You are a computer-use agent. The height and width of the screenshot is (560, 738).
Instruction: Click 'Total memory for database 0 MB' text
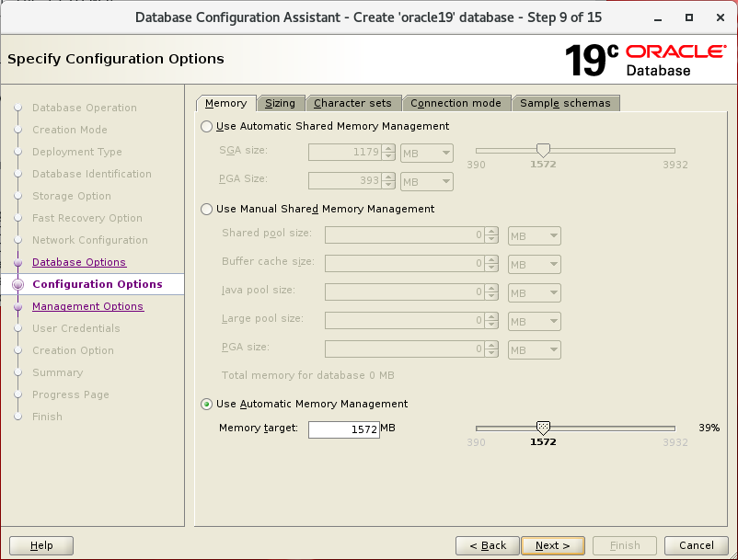point(308,376)
